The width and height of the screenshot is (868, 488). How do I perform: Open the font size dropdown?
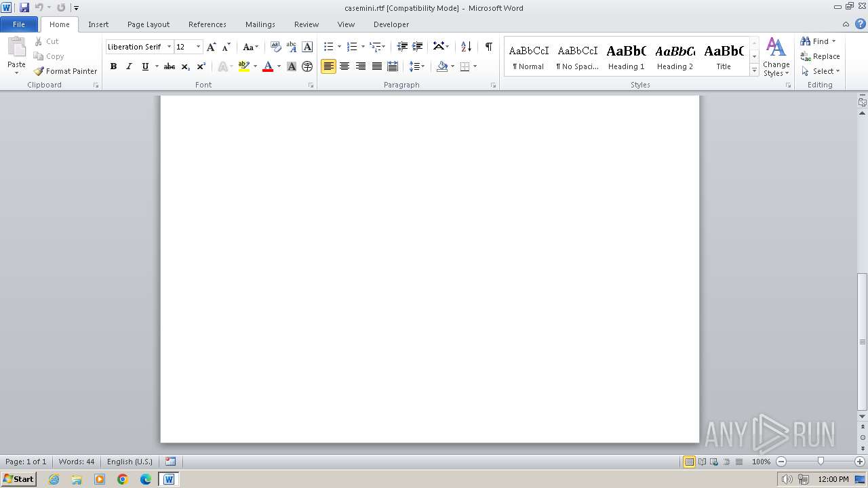click(x=198, y=47)
